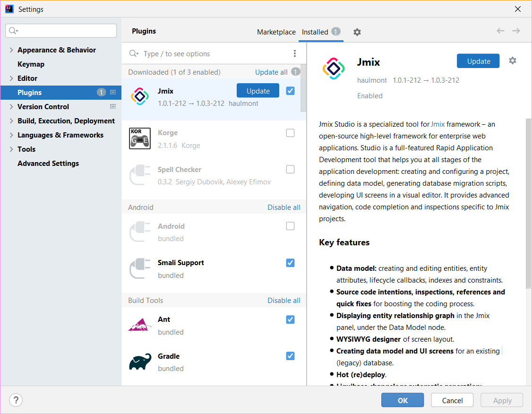The image size is (532, 414).
Task: Click the three-dot options menu in plugin search
Action: click(x=295, y=53)
